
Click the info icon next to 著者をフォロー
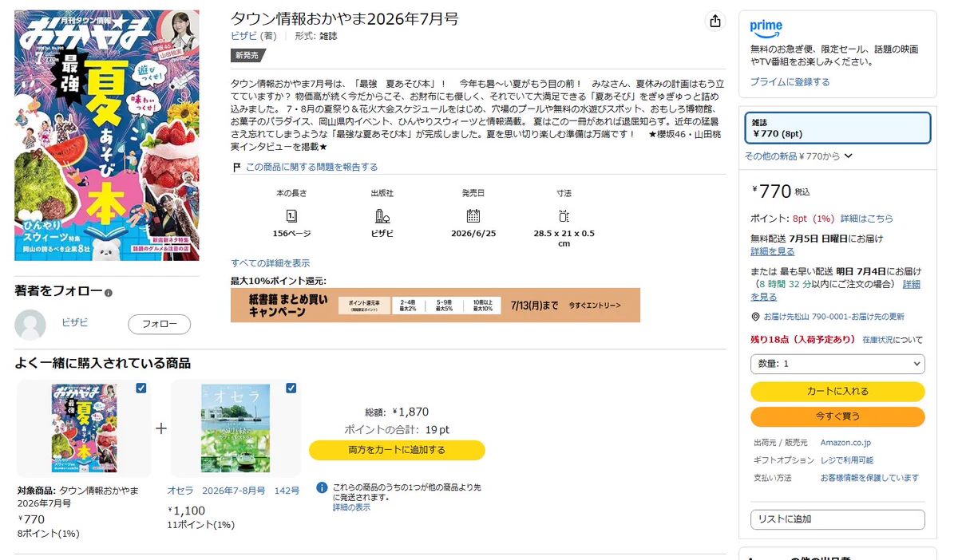tap(109, 293)
